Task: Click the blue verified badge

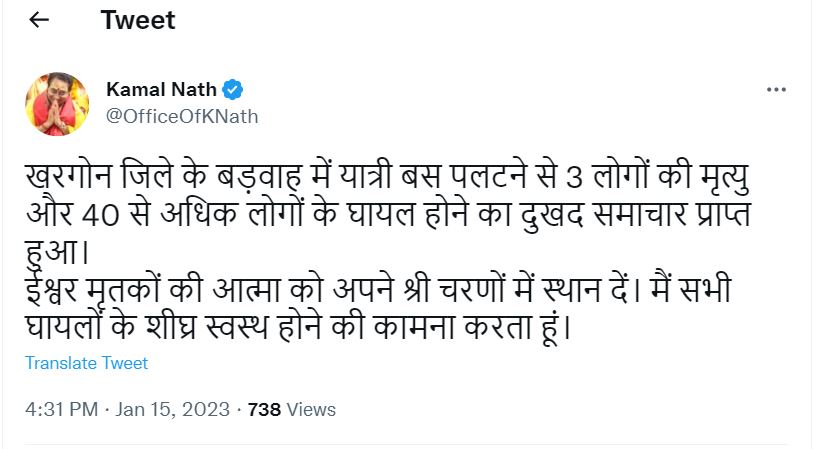Action: (x=232, y=90)
